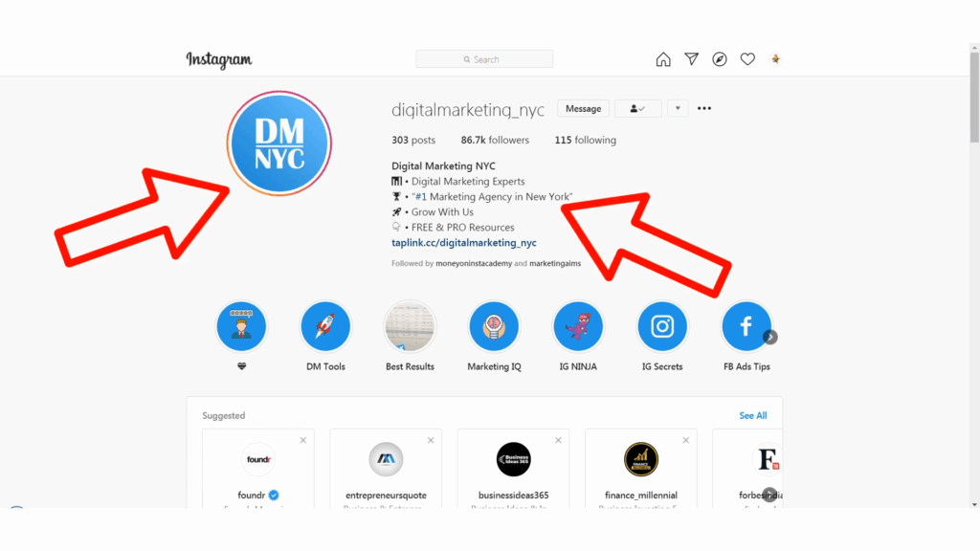Open taplink.cc/digitalmarketing_nyc link
The width and height of the screenshot is (980, 551).
click(464, 242)
